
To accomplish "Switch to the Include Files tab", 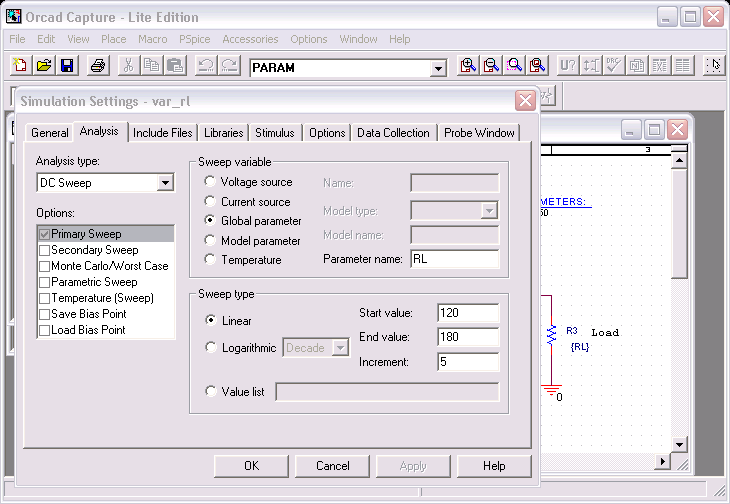I will coord(162,133).
